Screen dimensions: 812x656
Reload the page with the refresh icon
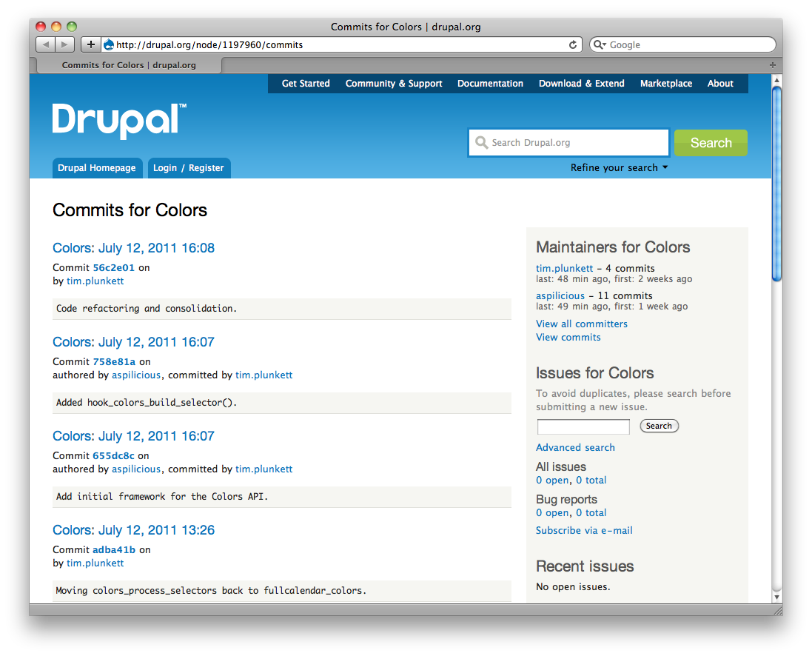pos(573,44)
